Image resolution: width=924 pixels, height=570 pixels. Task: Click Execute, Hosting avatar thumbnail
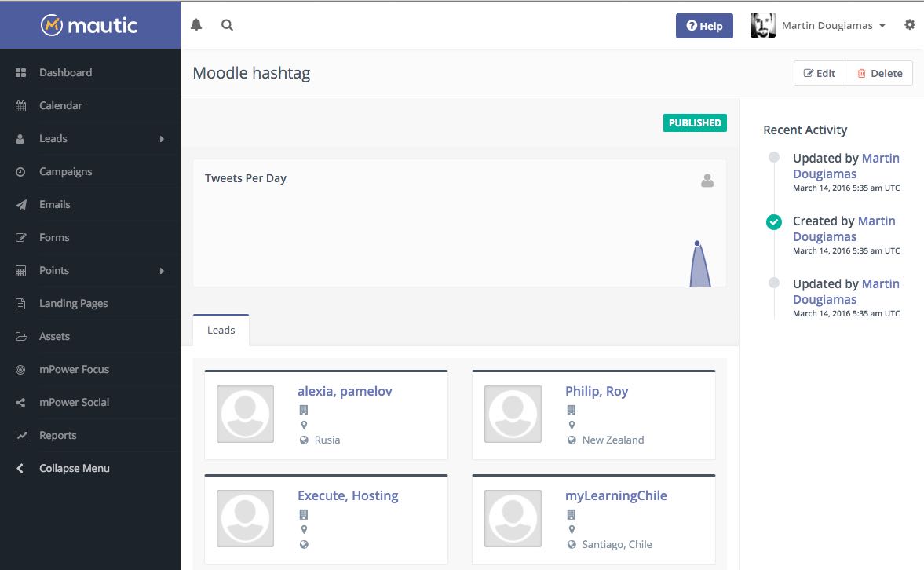click(x=245, y=519)
